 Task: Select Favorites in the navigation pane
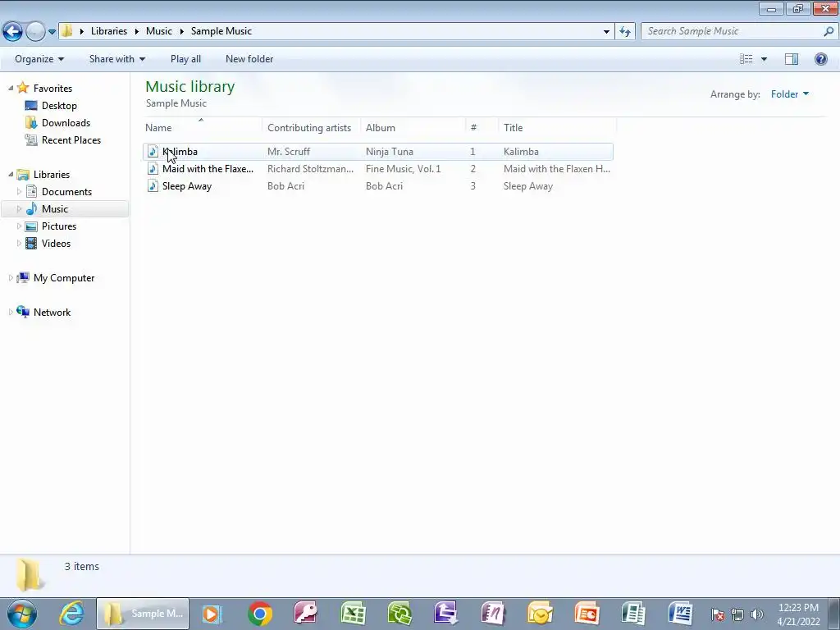pyautogui.click(x=52, y=89)
